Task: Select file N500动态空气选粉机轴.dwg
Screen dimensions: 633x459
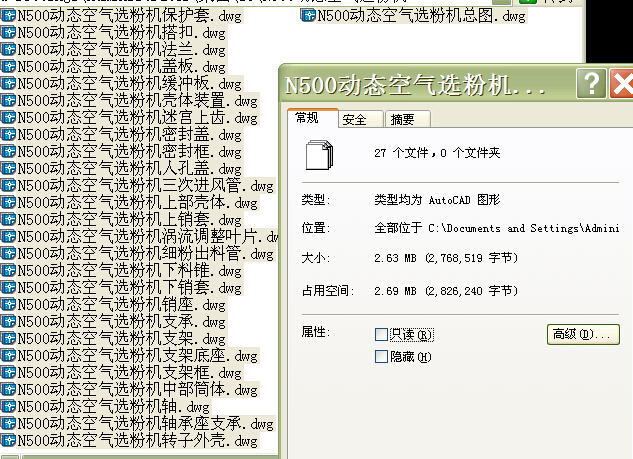Action: (106, 407)
